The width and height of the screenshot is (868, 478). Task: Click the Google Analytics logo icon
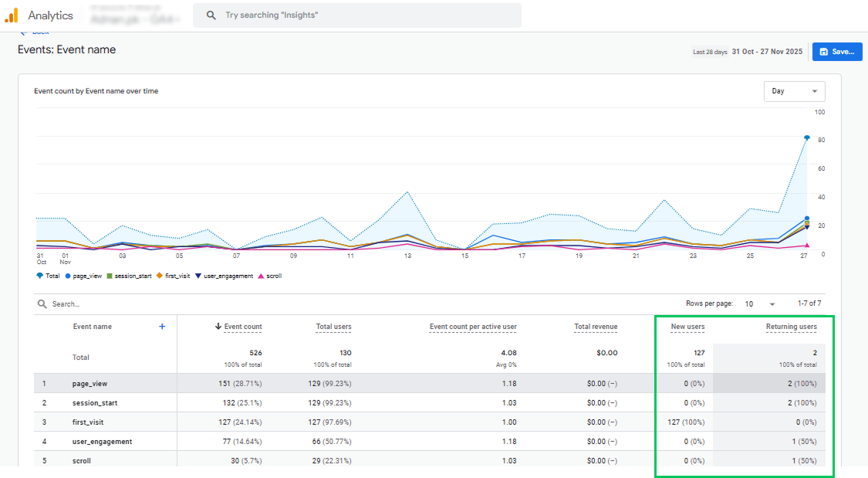[12, 15]
